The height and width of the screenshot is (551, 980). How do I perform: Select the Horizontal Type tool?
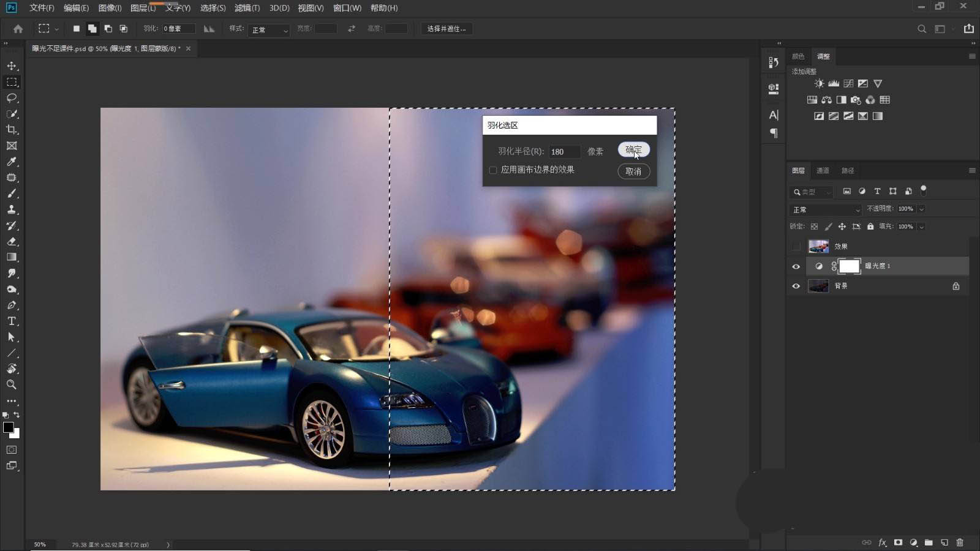click(12, 321)
